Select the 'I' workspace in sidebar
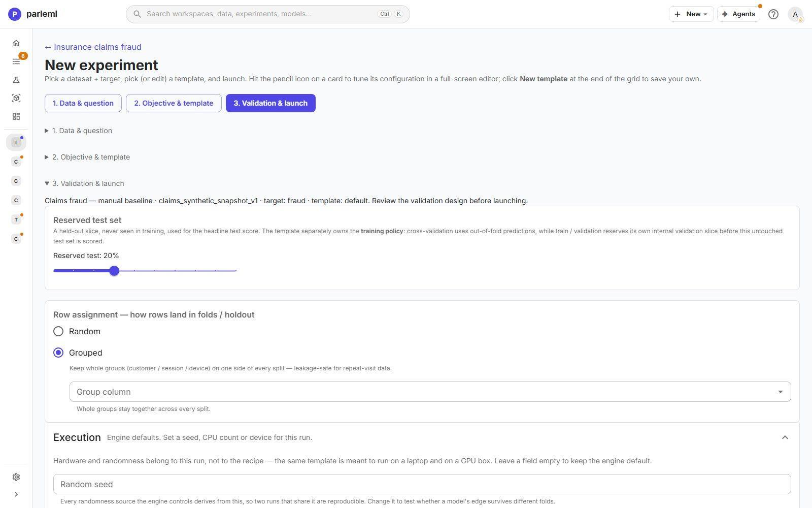This screenshot has width=812, height=508. click(x=16, y=142)
